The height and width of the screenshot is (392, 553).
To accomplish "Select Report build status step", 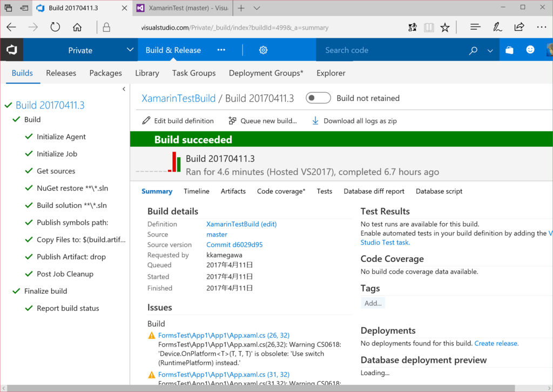I will pyautogui.click(x=68, y=308).
